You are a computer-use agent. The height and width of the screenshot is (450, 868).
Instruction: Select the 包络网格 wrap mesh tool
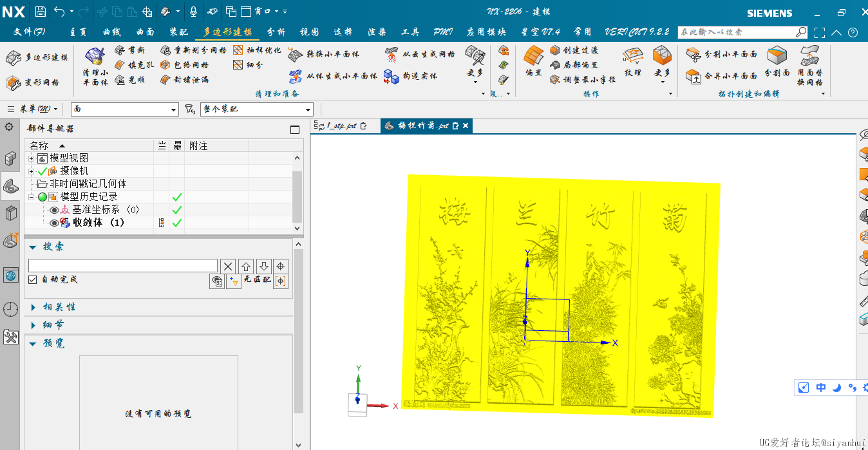(185, 65)
